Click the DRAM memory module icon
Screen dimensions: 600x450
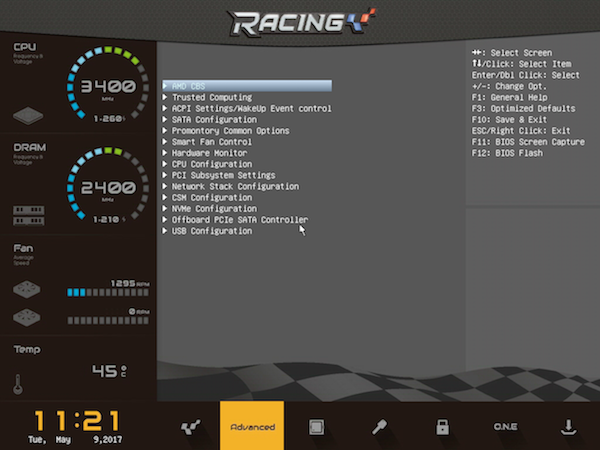point(29,215)
